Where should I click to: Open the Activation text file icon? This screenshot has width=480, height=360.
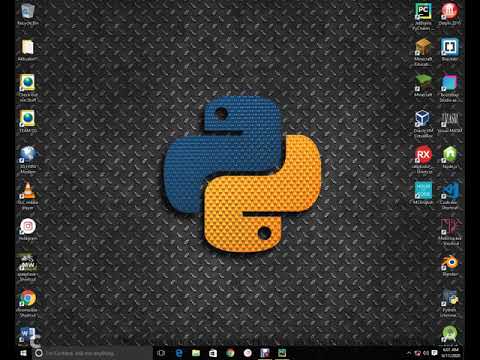coord(28,49)
